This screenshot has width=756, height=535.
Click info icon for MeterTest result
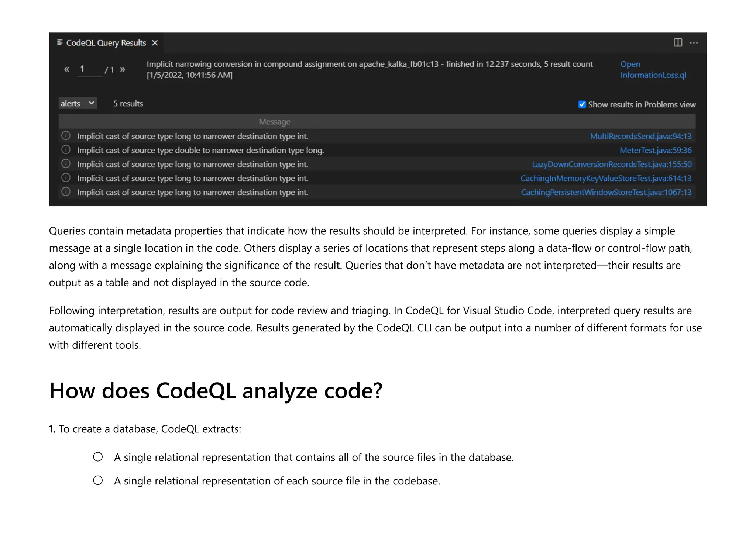point(66,149)
